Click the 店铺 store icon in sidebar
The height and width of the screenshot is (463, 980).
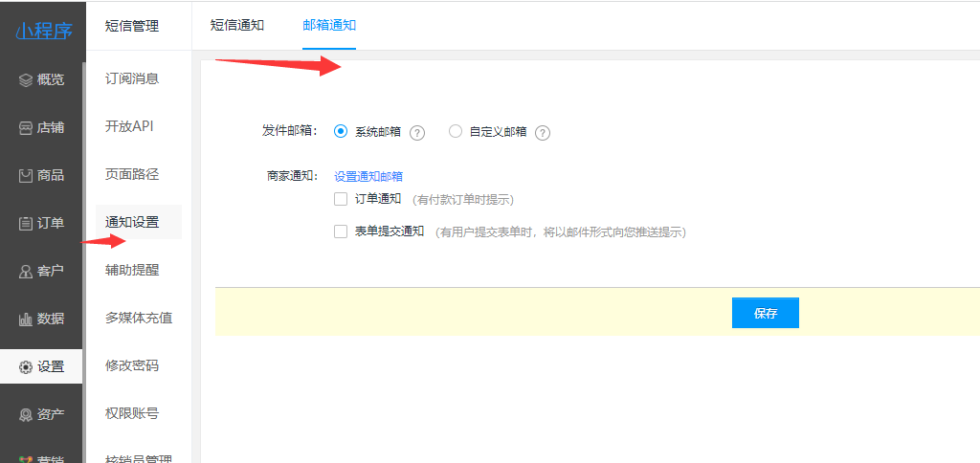pos(25,128)
